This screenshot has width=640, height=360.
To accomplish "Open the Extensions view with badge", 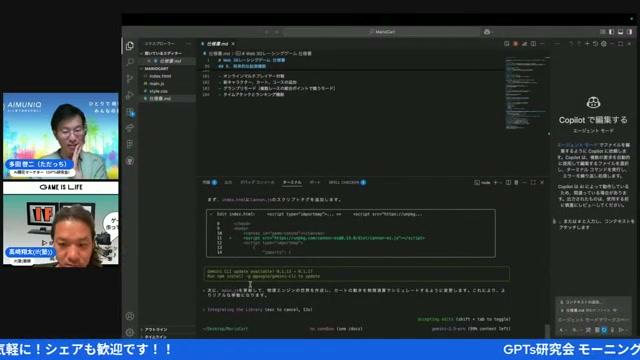I will [x=130, y=112].
